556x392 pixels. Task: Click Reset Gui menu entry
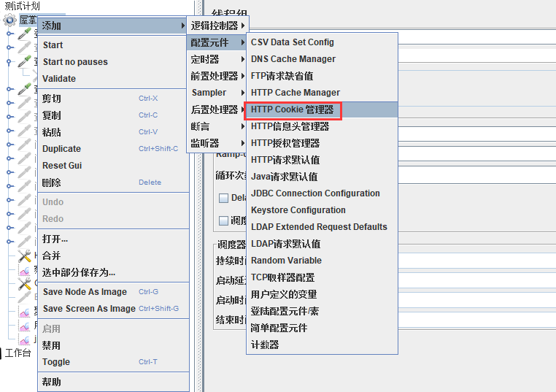click(112, 165)
